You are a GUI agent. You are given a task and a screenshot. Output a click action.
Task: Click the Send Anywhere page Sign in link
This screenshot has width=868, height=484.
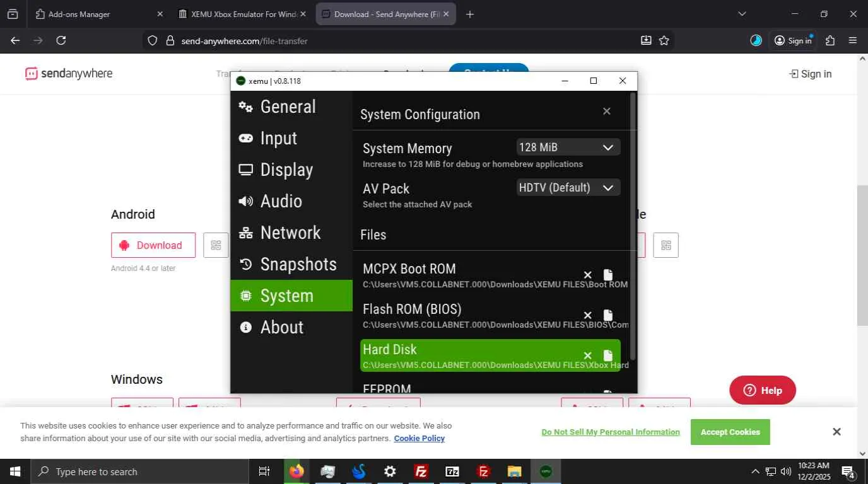[811, 74]
